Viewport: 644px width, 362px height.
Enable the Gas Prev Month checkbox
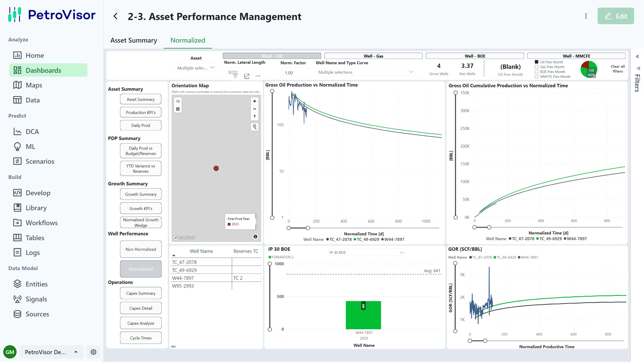pyautogui.click(x=537, y=67)
